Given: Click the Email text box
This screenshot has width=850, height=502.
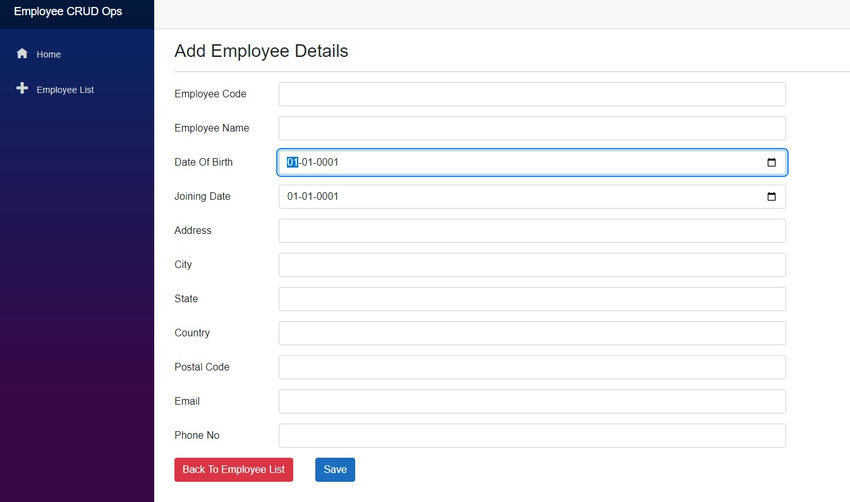Looking at the screenshot, I should point(532,402).
